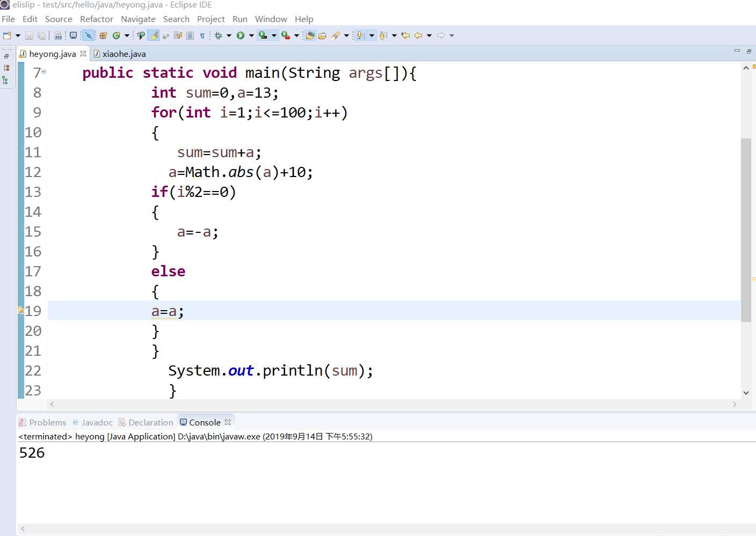
Task: Click the warning marker on line 19
Action: tap(20, 311)
